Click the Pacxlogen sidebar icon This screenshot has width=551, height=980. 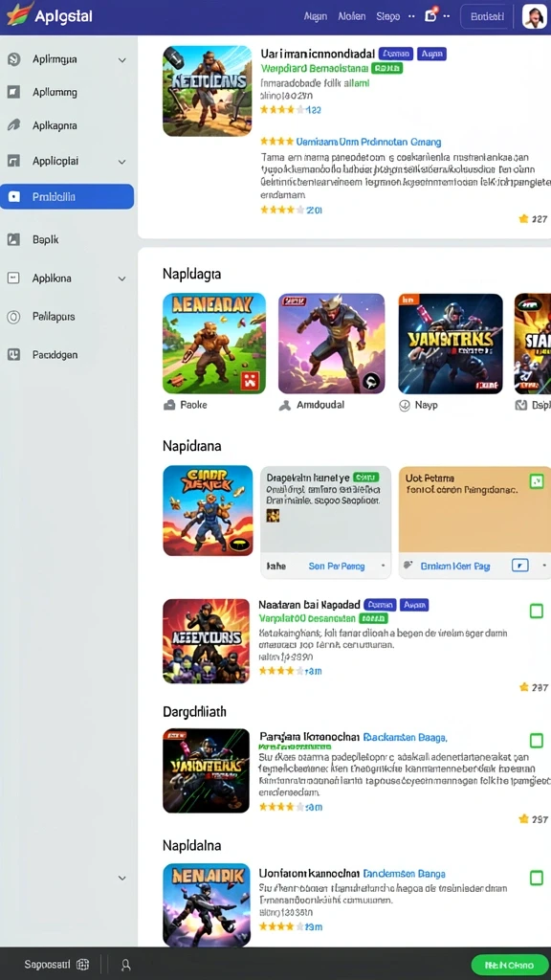tap(13, 355)
